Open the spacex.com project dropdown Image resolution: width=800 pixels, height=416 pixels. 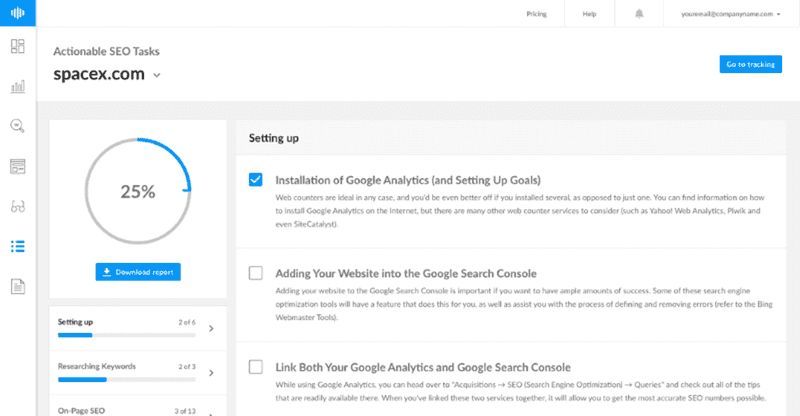coord(157,75)
